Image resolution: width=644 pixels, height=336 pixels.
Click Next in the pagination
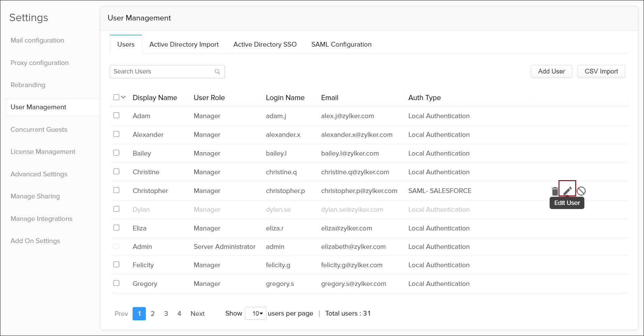pos(197,314)
